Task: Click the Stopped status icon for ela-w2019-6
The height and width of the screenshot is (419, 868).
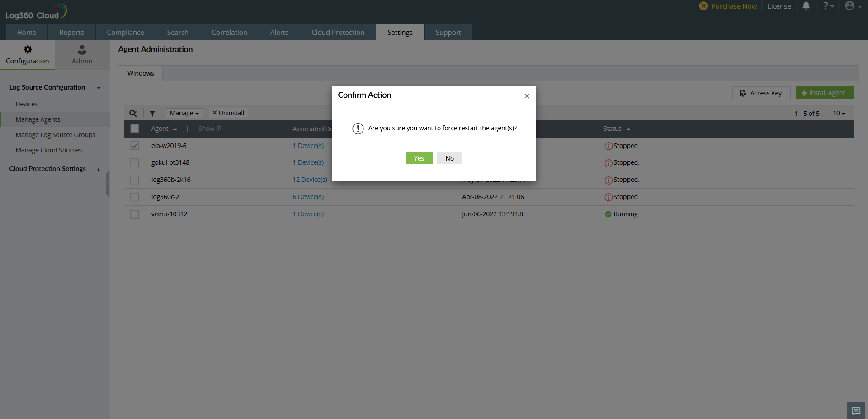Action: point(609,146)
